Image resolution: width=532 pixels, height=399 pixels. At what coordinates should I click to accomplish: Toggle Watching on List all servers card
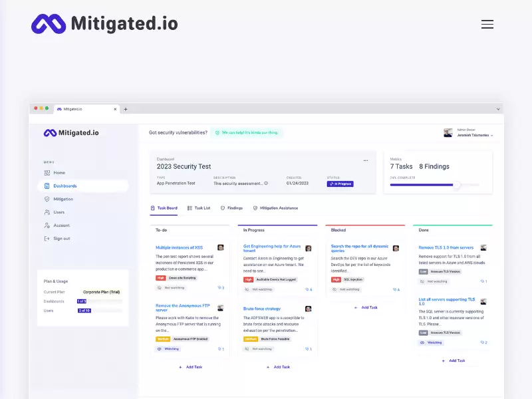click(x=431, y=342)
